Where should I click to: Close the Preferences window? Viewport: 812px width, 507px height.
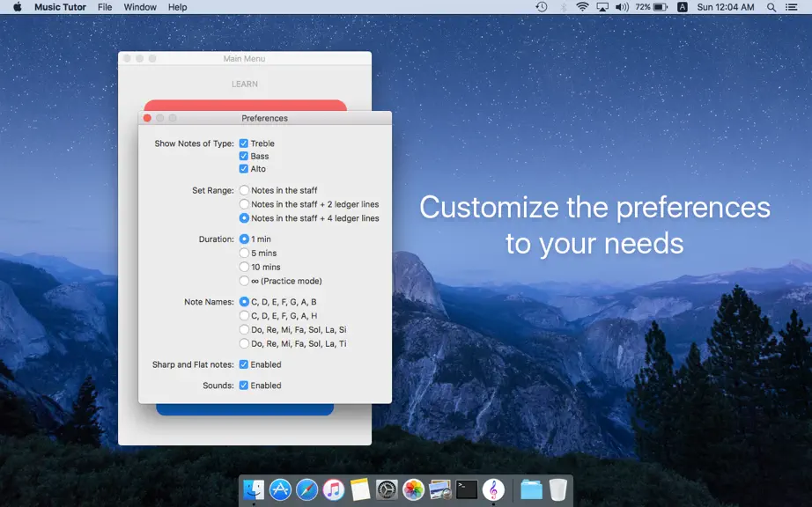click(x=147, y=118)
